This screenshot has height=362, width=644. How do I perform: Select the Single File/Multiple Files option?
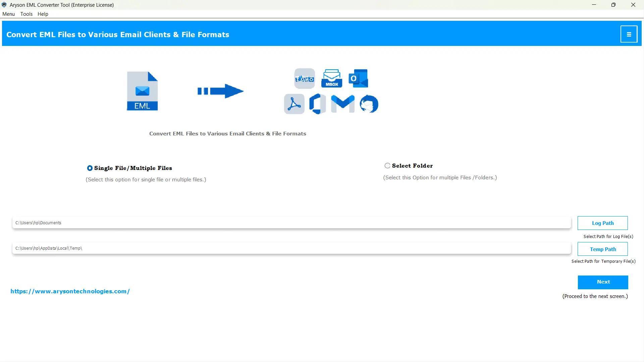tap(90, 168)
